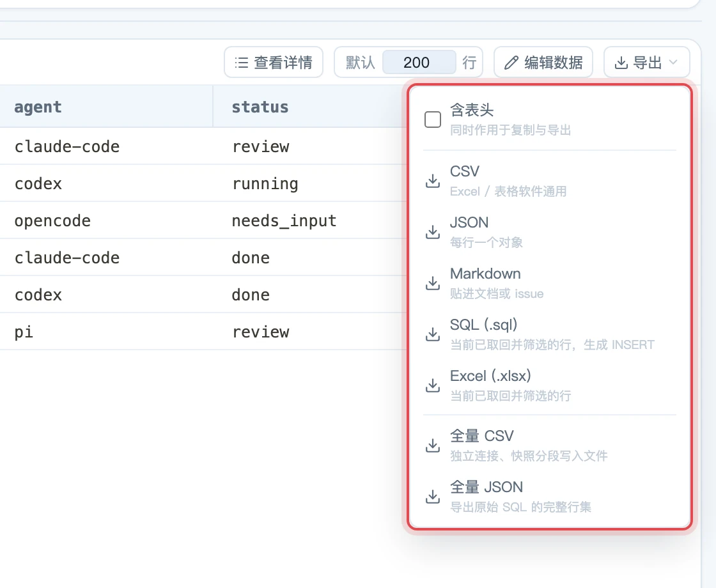Click the 全量 JSON label
This screenshot has height=588, width=716.
pos(486,487)
